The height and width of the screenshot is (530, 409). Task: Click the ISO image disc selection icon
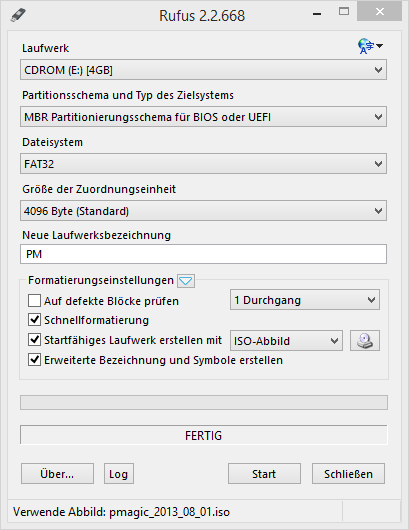point(365,341)
